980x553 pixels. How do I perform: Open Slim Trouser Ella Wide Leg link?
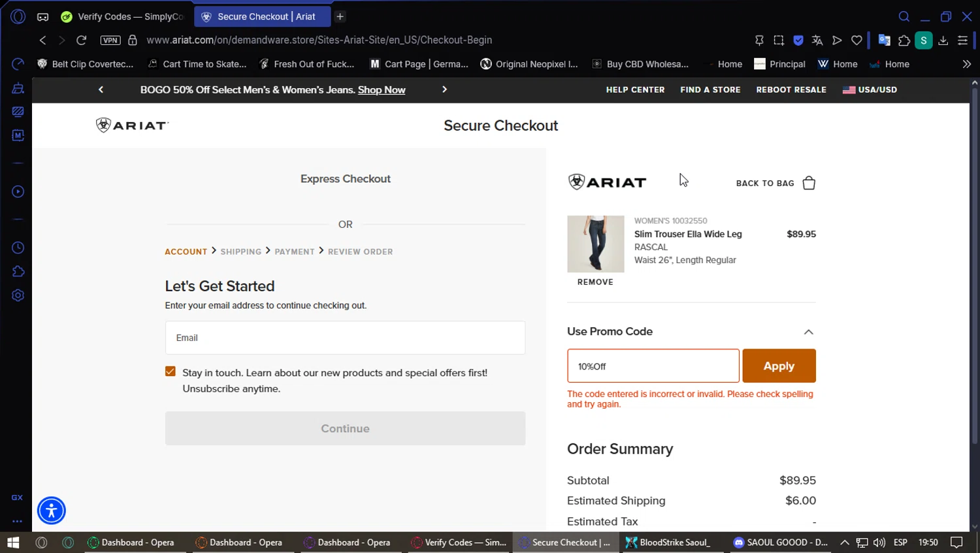coord(688,234)
